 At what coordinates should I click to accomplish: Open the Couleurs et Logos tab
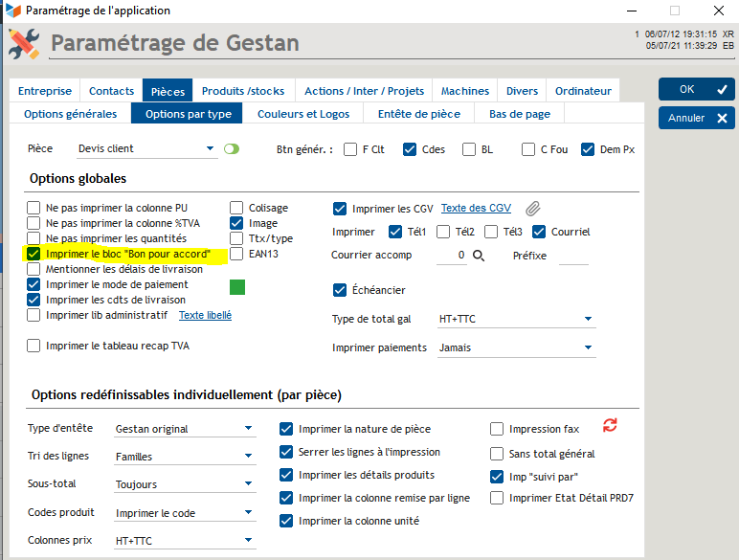(302, 114)
